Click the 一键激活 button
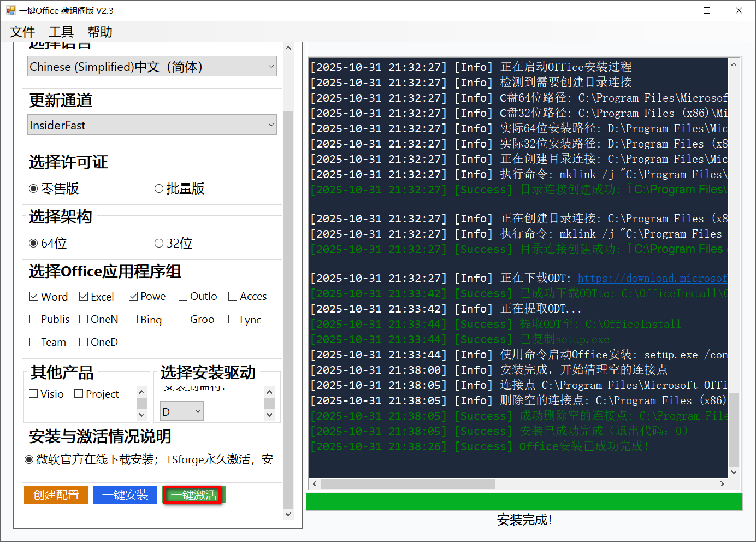756x542 pixels. (x=193, y=494)
